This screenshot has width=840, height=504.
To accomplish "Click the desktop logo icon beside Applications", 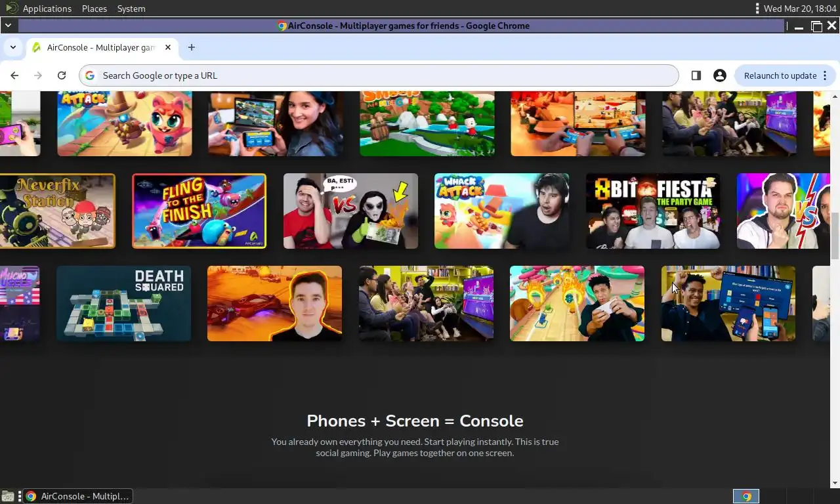I will coord(11,9).
